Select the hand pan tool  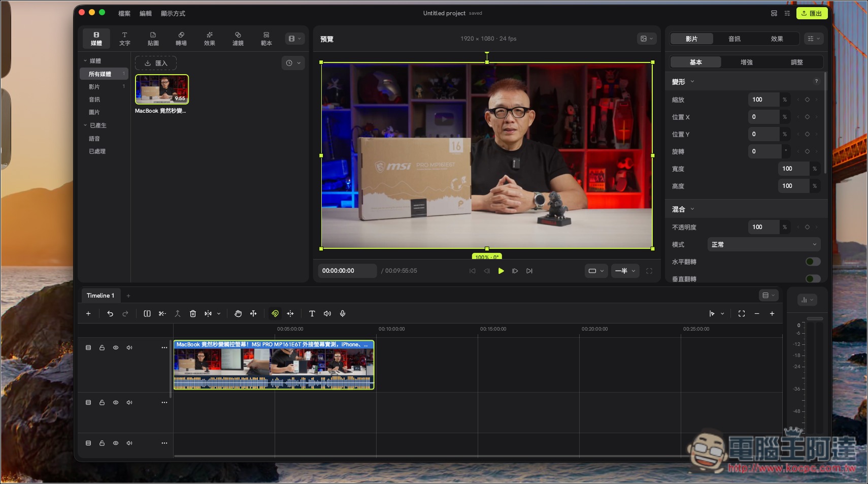point(238,314)
